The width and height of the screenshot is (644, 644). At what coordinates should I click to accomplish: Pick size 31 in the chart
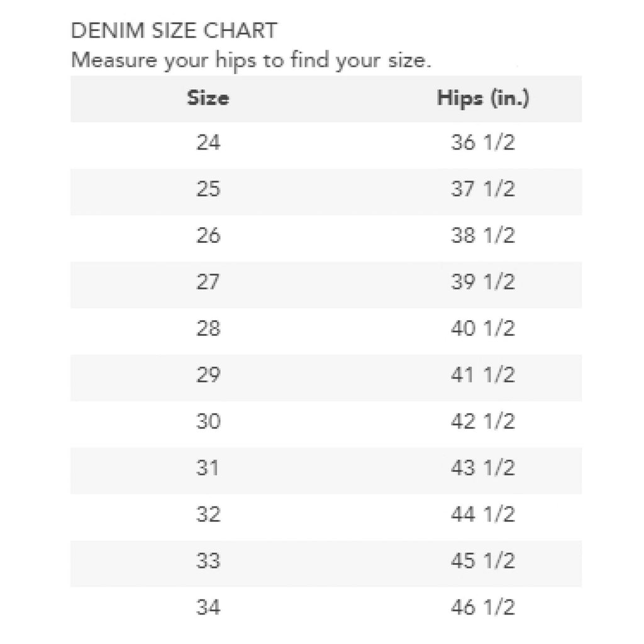(x=208, y=469)
